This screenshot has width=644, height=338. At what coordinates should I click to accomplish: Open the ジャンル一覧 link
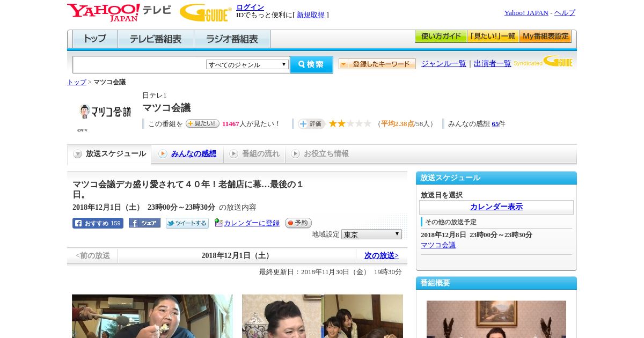pos(444,64)
